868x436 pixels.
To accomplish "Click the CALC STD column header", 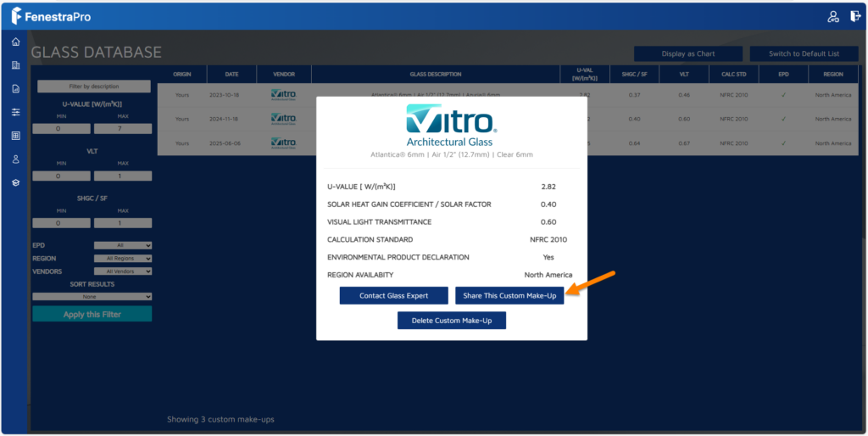I will coord(734,75).
